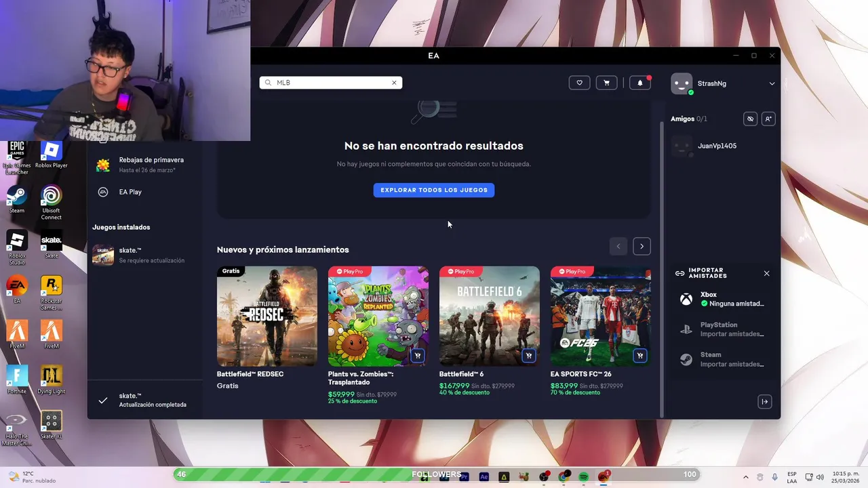Open the skate. Actualización completada notification

pos(144,400)
